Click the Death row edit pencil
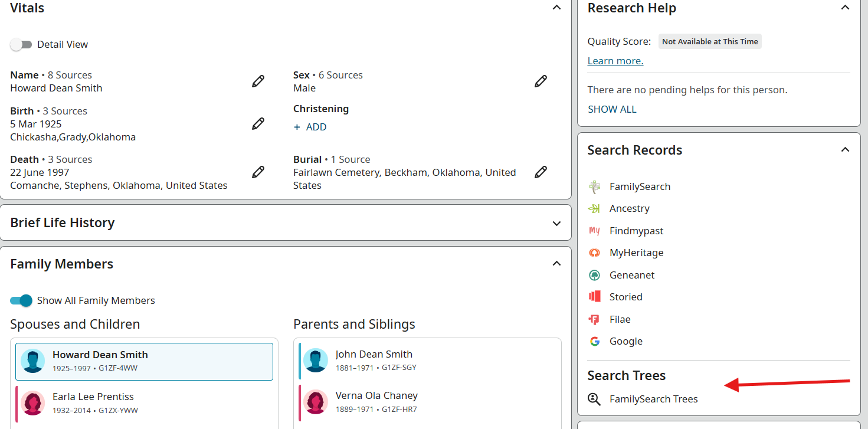The height and width of the screenshot is (429, 868). pos(258,172)
